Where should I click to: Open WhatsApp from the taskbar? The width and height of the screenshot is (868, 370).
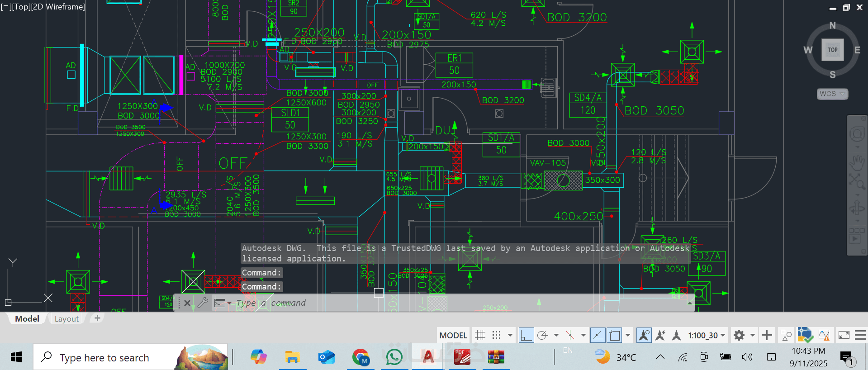(394, 357)
